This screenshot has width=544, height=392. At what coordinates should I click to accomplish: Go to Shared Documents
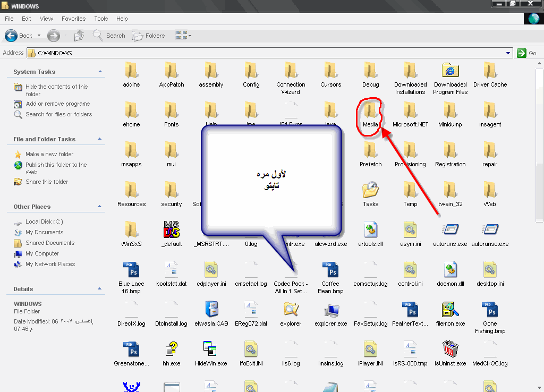click(x=50, y=243)
